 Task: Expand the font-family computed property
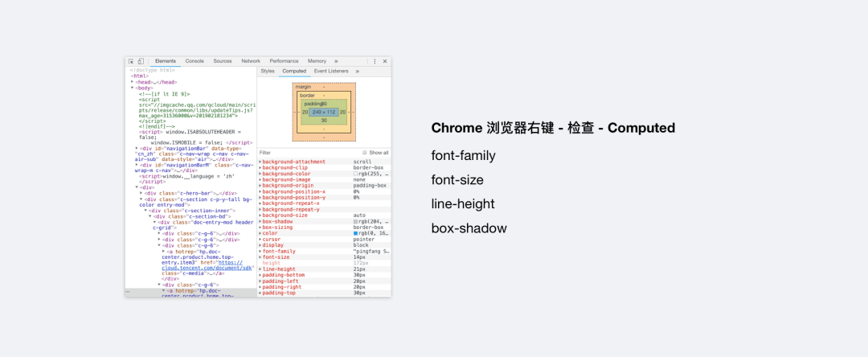[260, 252]
